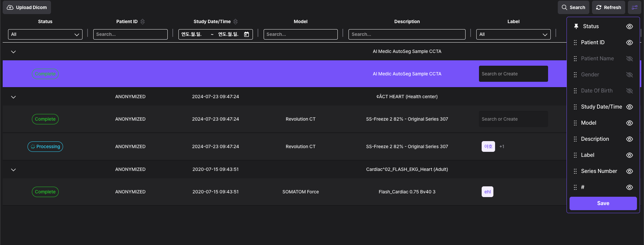The image size is (644, 245).
Task: Open the Status filter dropdown
Action: pos(45,34)
